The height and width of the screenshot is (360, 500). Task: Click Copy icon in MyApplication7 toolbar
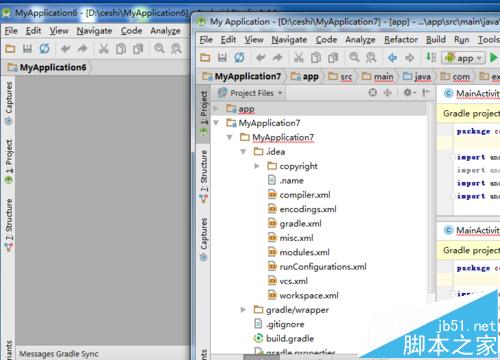pyautogui.click(x=316, y=58)
